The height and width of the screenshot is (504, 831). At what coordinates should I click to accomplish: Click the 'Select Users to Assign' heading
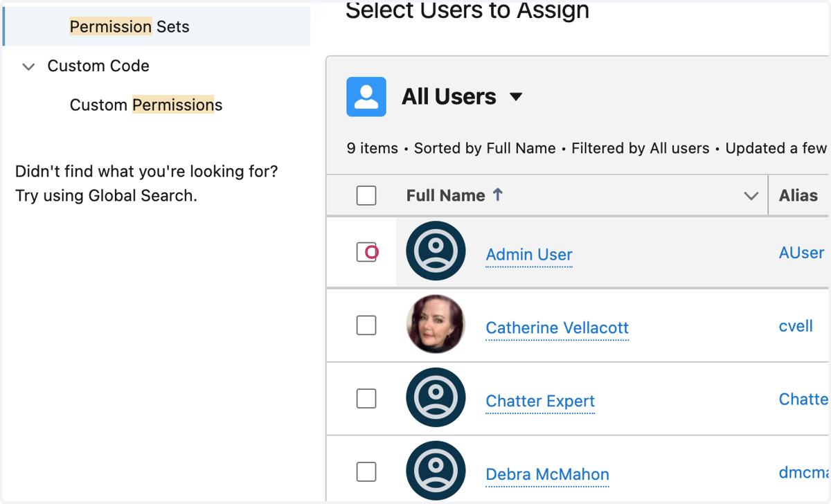pyautogui.click(x=467, y=10)
